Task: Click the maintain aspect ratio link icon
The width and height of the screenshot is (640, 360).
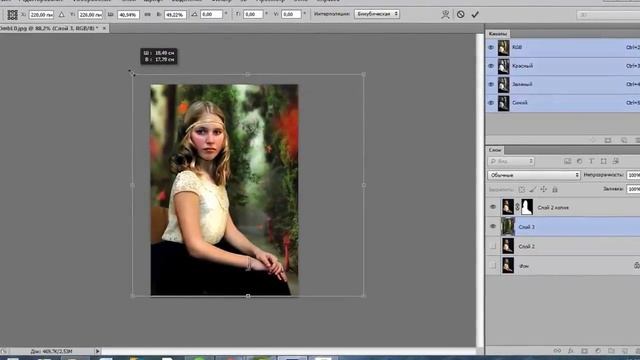Action: [x=147, y=15]
